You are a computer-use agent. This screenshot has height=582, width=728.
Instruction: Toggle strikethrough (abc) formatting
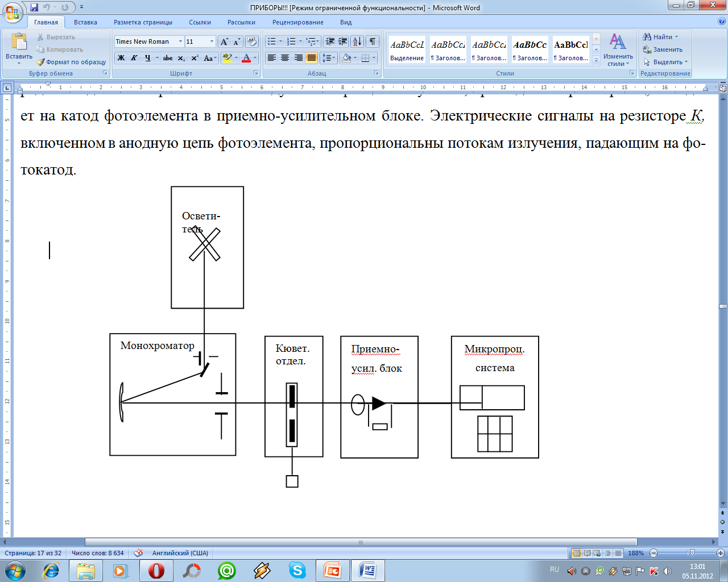tap(168, 58)
